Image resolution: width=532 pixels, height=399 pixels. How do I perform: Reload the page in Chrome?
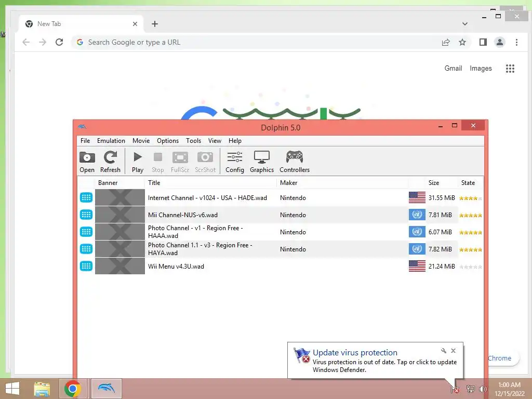point(59,42)
